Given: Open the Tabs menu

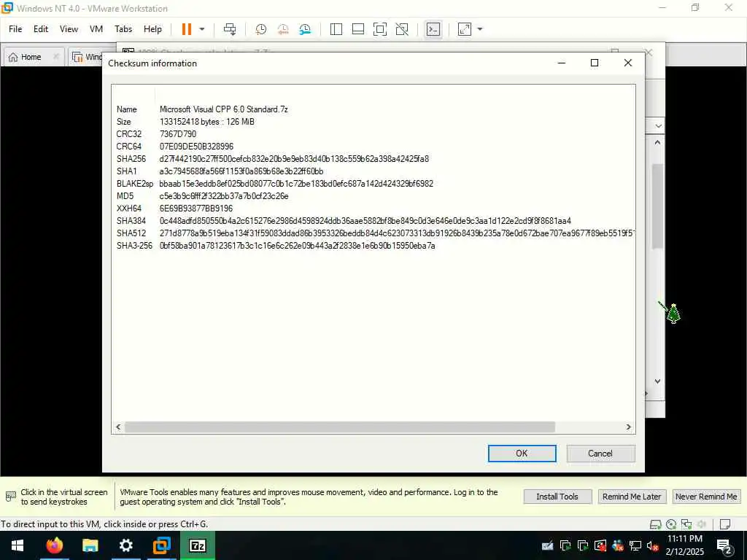Looking at the screenshot, I should 123,29.
